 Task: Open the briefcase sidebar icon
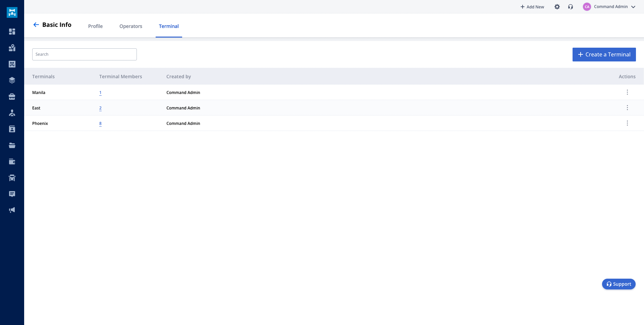coord(12,97)
